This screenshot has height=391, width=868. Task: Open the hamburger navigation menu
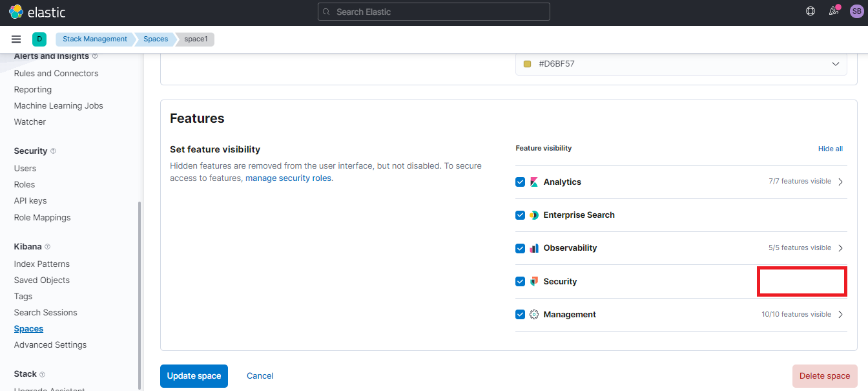pyautogui.click(x=16, y=39)
